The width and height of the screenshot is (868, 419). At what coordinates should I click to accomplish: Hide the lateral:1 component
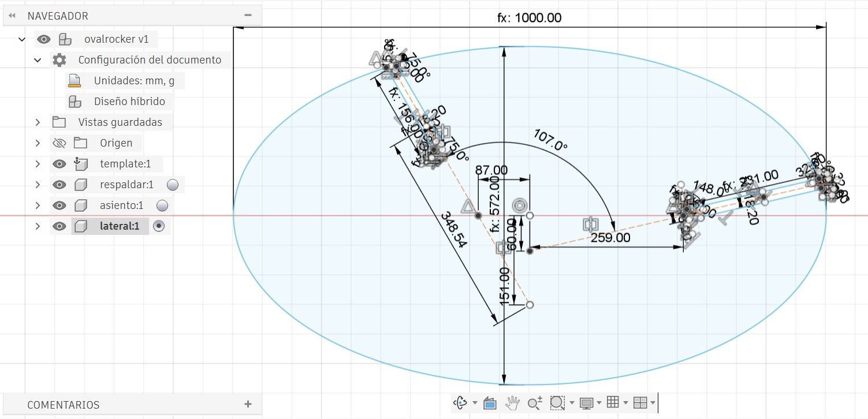point(59,226)
